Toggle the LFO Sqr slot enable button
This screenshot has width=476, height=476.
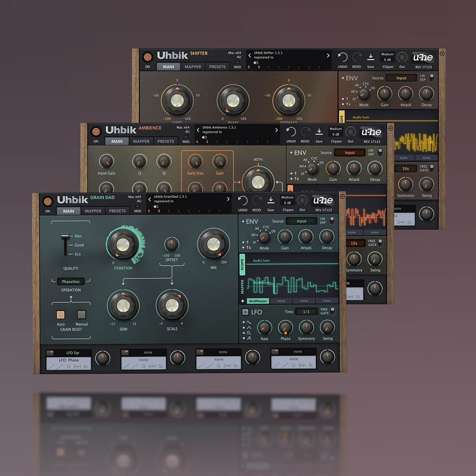pos(50,353)
